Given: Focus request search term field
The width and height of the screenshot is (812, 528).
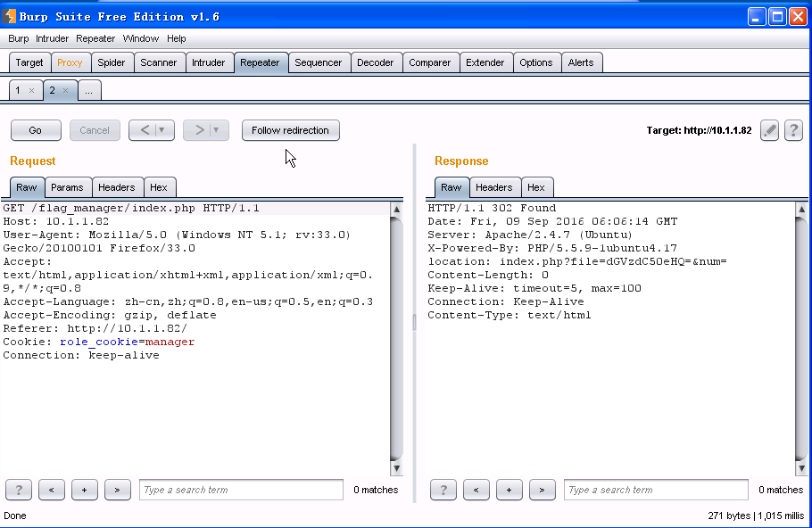Looking at the screenshot, I should 241,490.
